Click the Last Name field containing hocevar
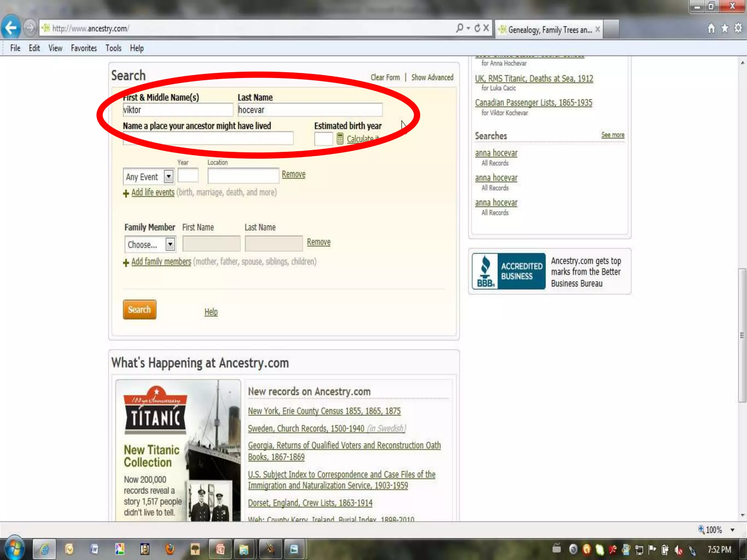747x560 pixels. tap(310, 110)
